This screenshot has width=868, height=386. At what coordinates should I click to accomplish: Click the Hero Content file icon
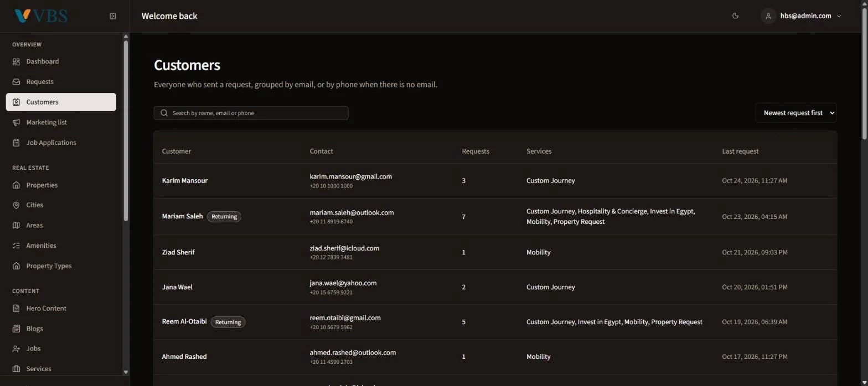tap(16, 308)
